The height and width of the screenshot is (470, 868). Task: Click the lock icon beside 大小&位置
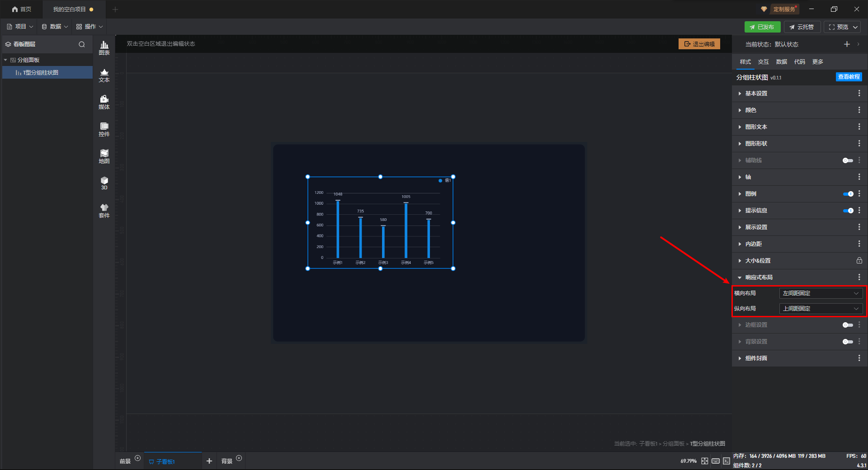pyautogui.click(x=859, y=261)
